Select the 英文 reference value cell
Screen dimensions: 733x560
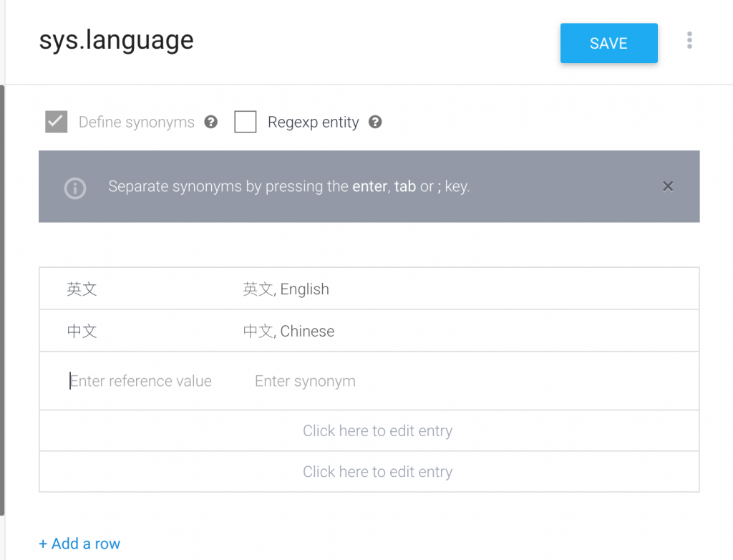tap(82, 289)
